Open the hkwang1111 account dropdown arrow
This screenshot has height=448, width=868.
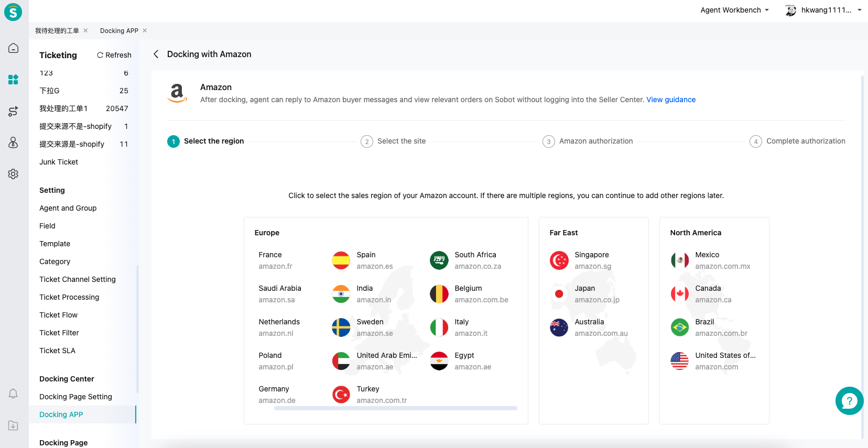click(860, 10)
